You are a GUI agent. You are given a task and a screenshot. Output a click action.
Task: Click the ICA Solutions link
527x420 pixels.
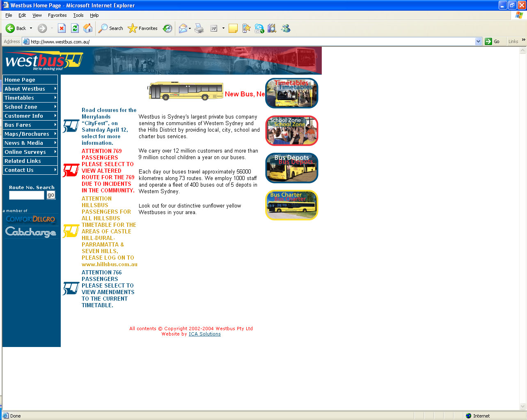click(x=205, y=334)
